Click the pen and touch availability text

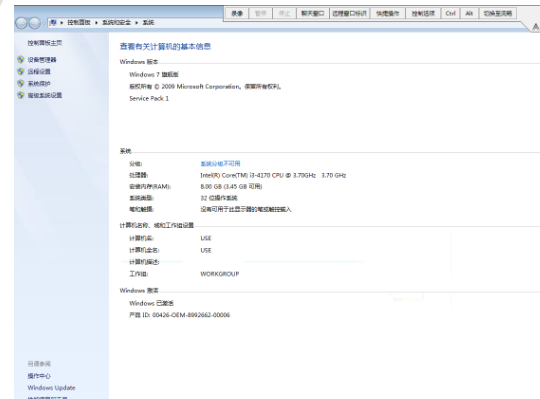pos(246,209)
